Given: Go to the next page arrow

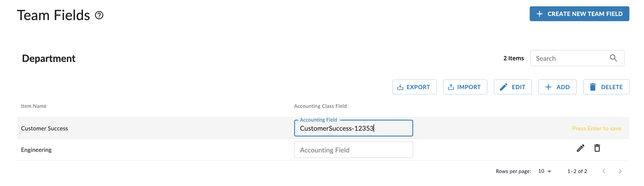Looking at the screenshot, I should click(620, 171).
